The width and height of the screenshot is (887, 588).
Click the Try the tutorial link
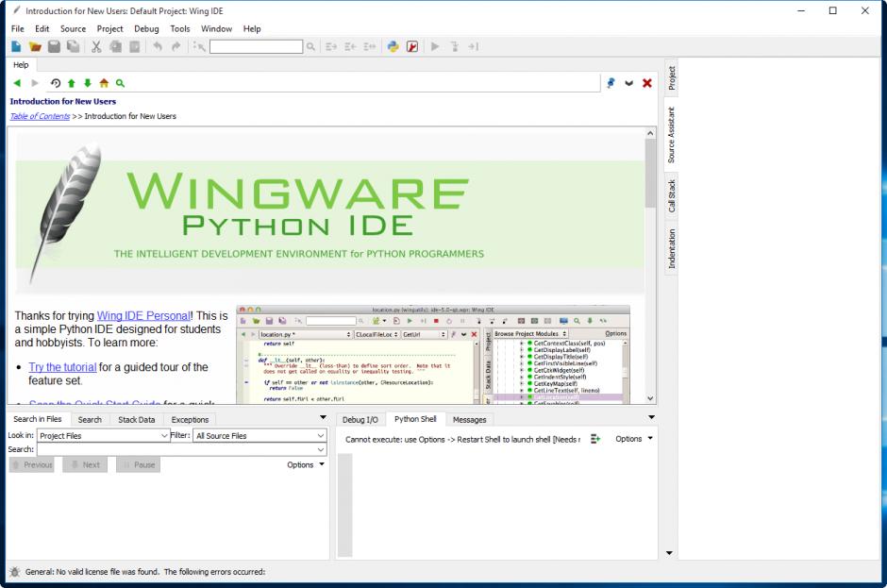63,367
